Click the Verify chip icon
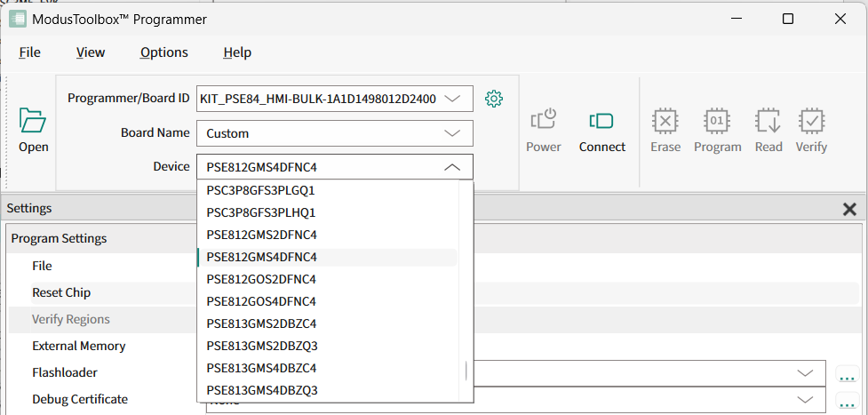This screenshot has height=415, width=868. (x=811, y=121)
